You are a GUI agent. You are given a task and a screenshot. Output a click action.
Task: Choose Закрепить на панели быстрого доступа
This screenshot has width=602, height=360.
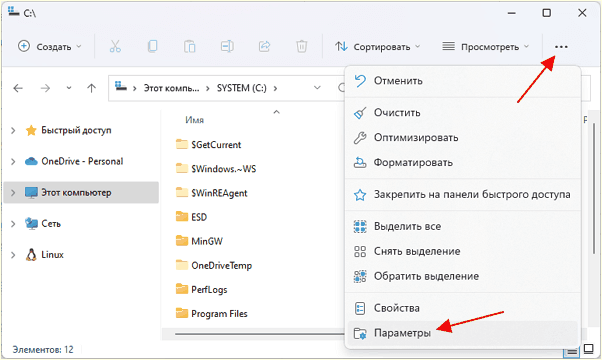[463, 195]
